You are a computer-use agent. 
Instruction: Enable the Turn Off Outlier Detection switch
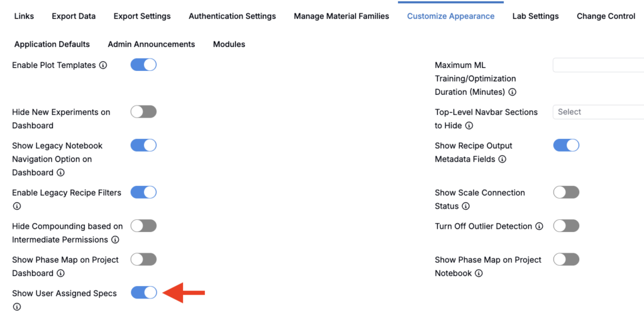[566, 226]
